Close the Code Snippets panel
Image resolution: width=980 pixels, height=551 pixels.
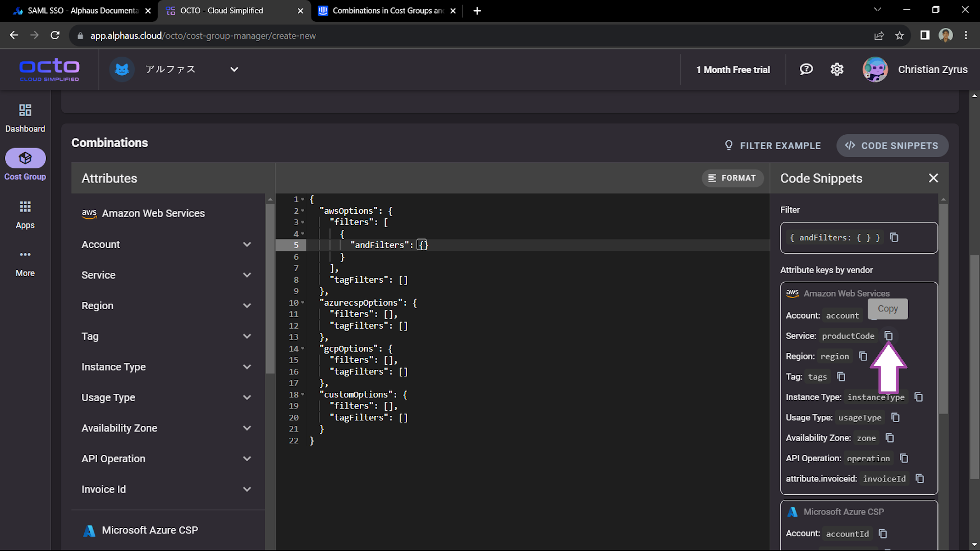tap(933, 178)
